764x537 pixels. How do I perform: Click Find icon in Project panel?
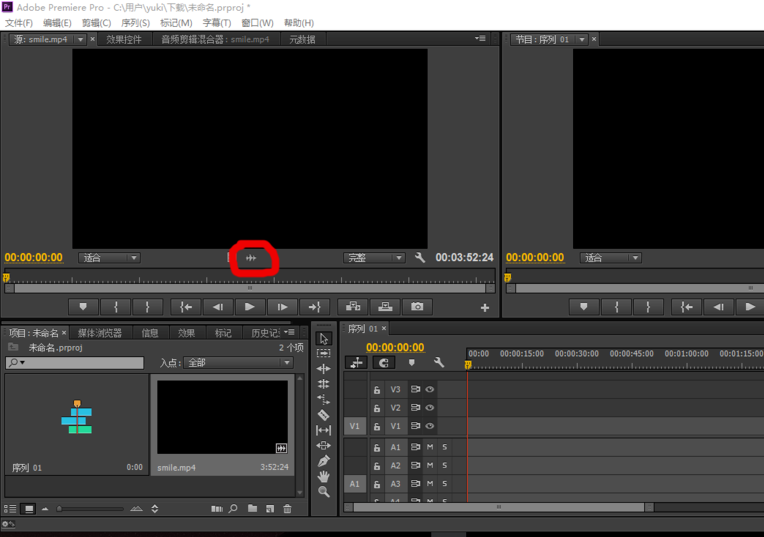[233, 509]
